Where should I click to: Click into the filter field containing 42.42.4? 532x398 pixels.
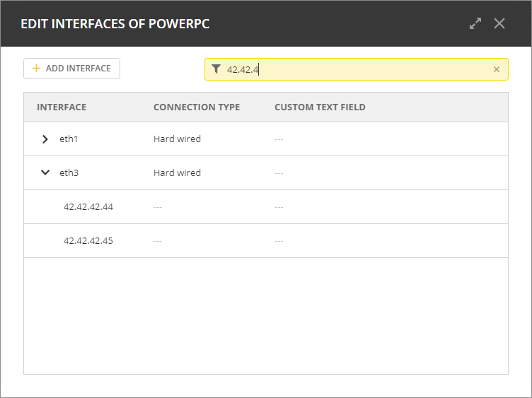[x=354, y=69]
